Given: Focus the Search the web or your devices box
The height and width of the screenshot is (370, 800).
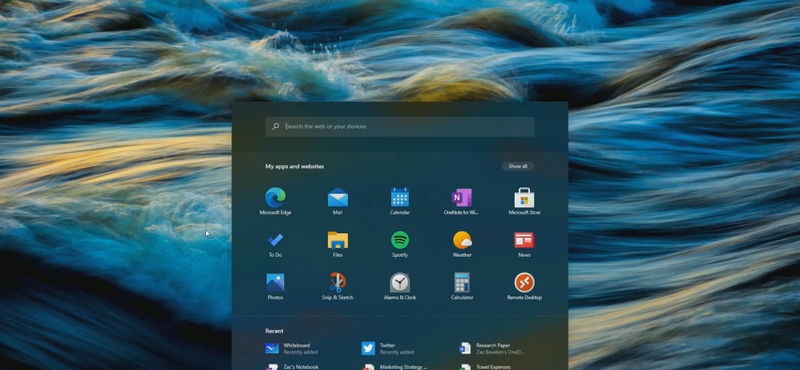Looking at the screenshot, I should pos(400,127).
